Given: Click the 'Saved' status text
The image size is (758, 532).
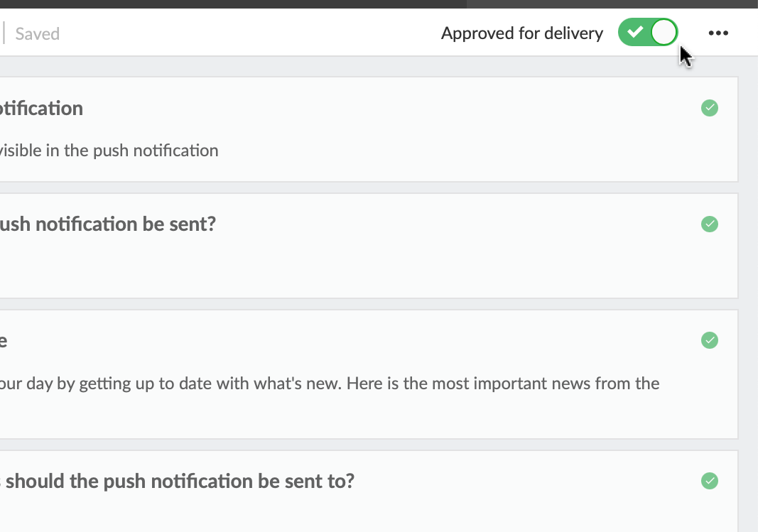Looking at the screenshot, I should pyautogui.click(x=37, y=33).
